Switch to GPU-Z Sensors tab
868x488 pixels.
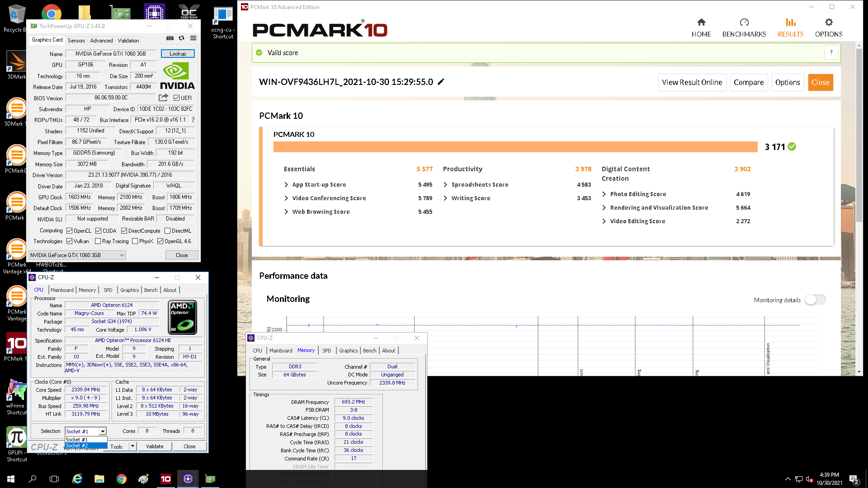click(76, 41)
